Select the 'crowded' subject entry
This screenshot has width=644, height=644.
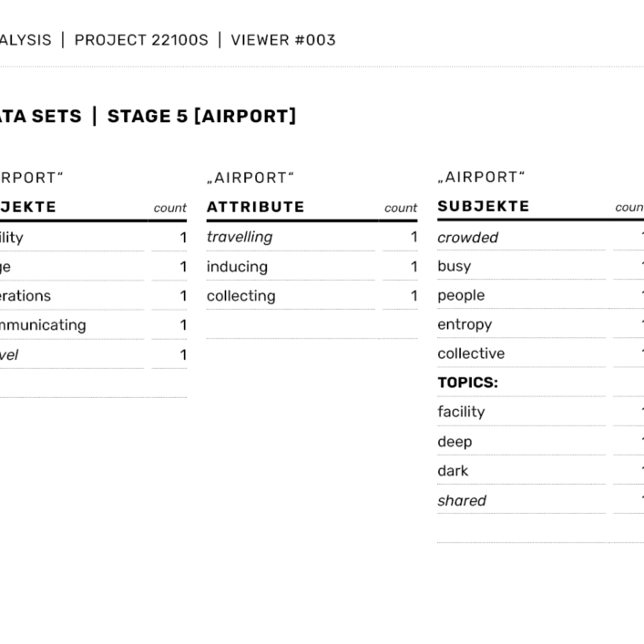point(467,238)
